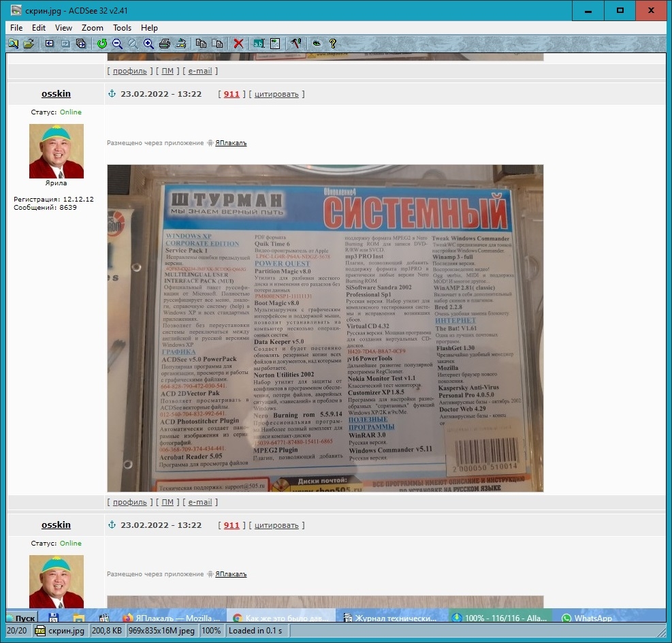672x643 pixels.
Task: Click the 'Регистрация: 12.12.12' text
Action: coord(54,200)
